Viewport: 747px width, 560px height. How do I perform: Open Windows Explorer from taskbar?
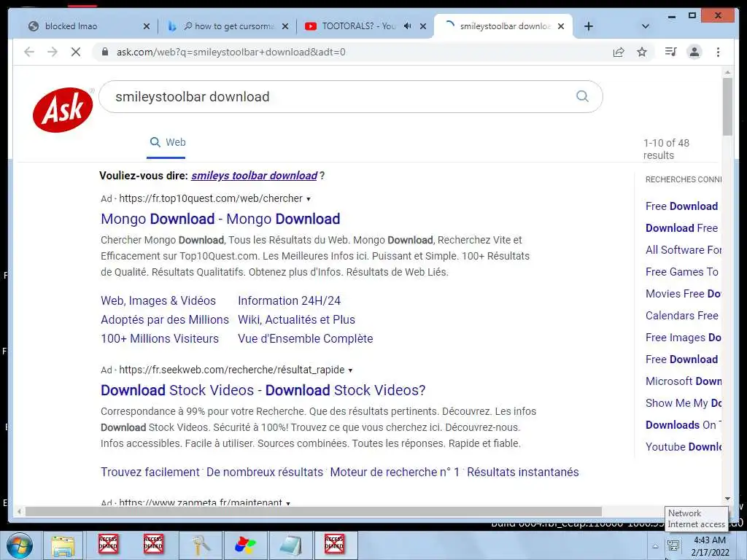point(63,545)
